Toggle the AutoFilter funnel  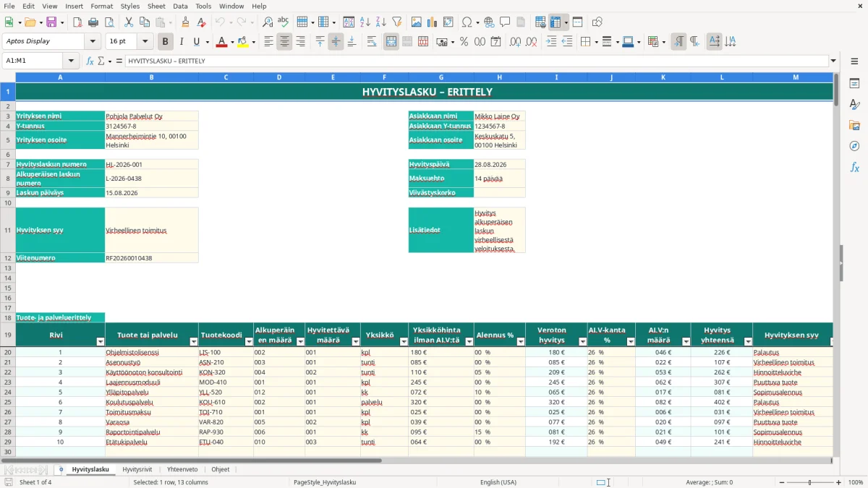pyautogui.click(x=396, y=22)
